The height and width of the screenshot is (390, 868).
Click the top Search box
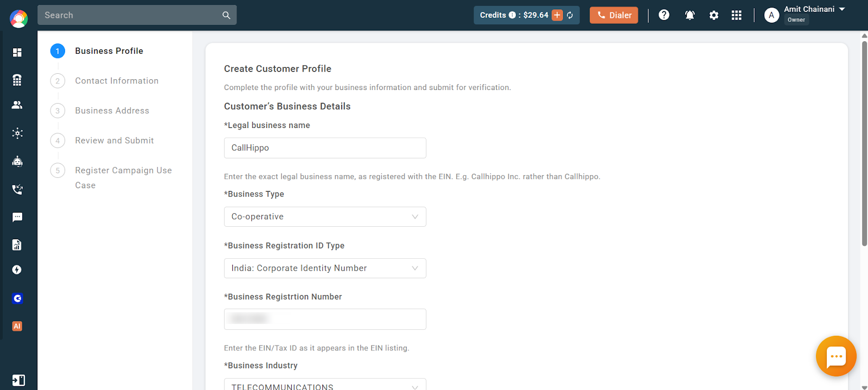(x=137, y=15)
